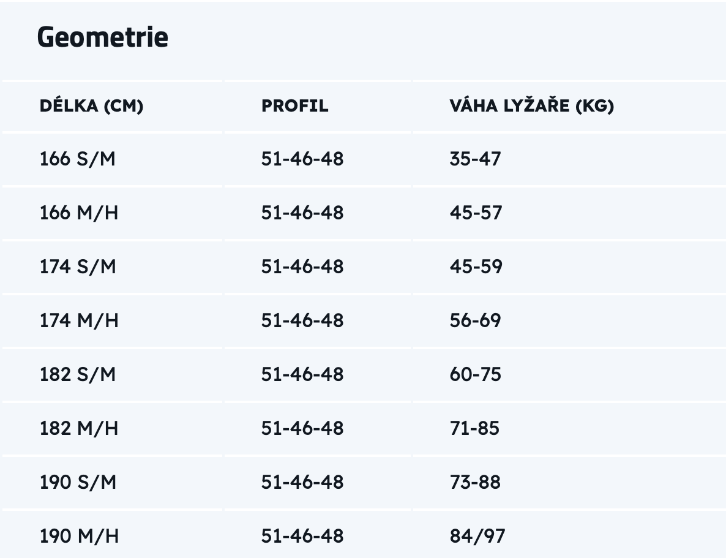
Task: Select the 182 S/M length cell
Action: point(78,375)
